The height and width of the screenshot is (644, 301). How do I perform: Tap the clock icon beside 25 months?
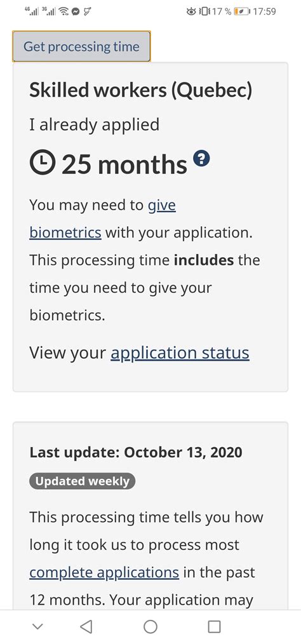pos(43,163)
